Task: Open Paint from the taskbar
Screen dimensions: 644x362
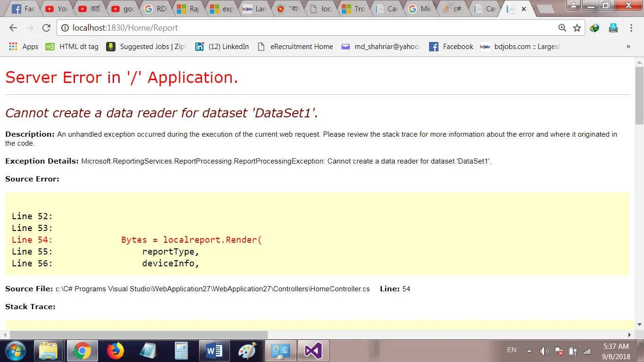Action: [247, 351]
